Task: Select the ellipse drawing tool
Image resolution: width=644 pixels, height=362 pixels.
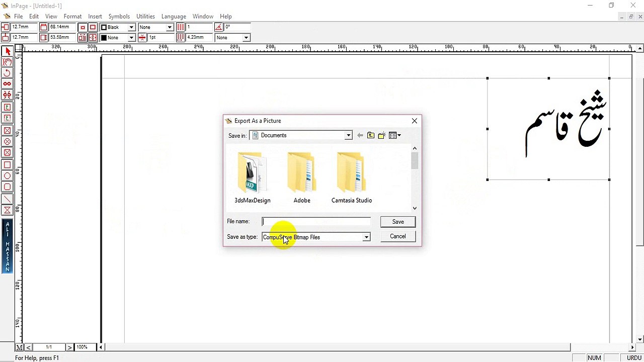Action: [8, 176]
